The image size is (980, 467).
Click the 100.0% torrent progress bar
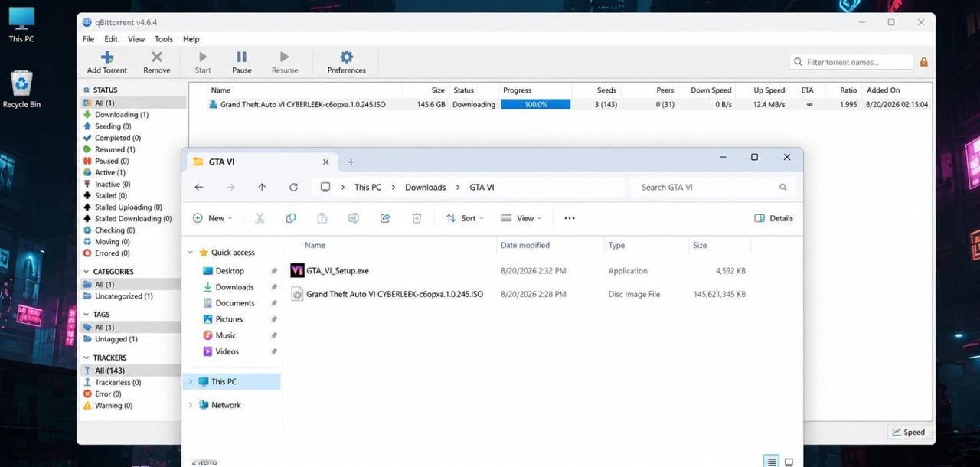[536, 104]
